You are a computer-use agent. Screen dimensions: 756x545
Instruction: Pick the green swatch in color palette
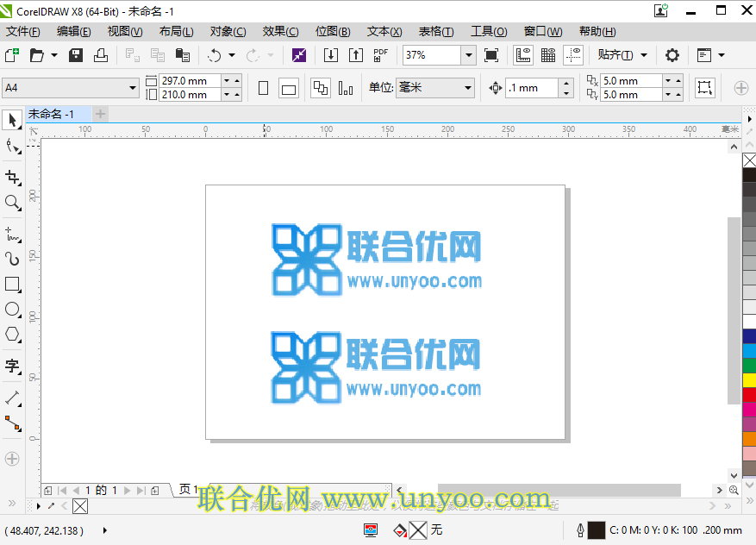(x=749, y=365)
